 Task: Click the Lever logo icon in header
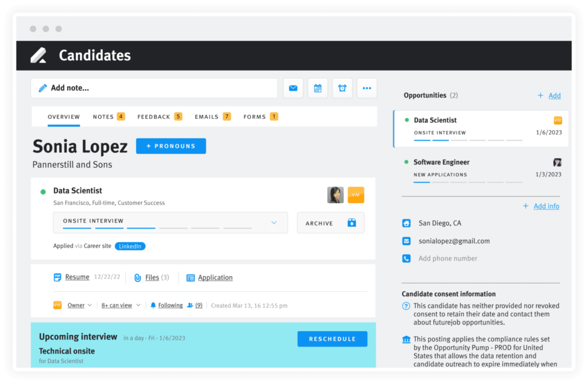pos(38,55)
